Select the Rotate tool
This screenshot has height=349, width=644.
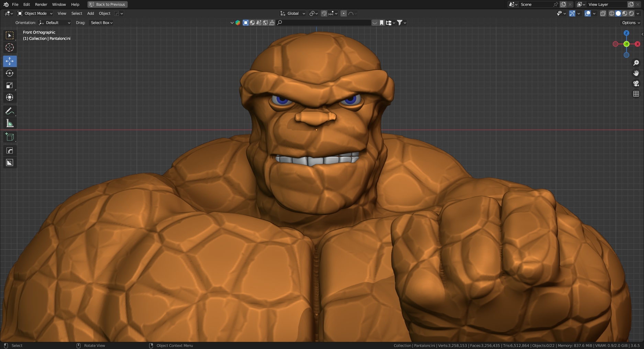(10, 73)
